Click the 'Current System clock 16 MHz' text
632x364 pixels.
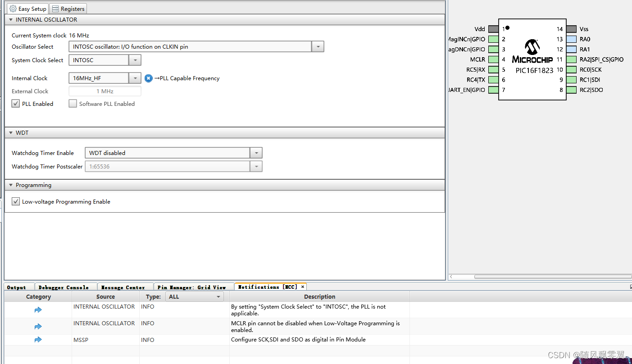50,35
